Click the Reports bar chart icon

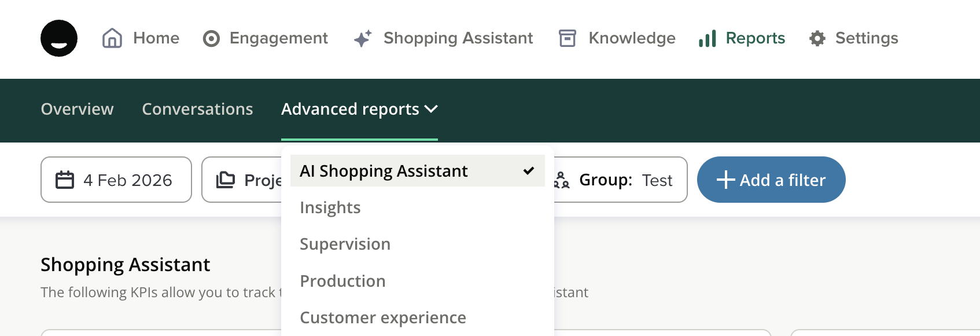point(707,39)
